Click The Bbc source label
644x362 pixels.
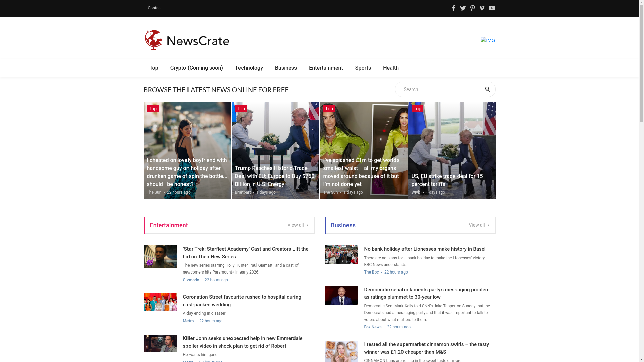(371, 272)
